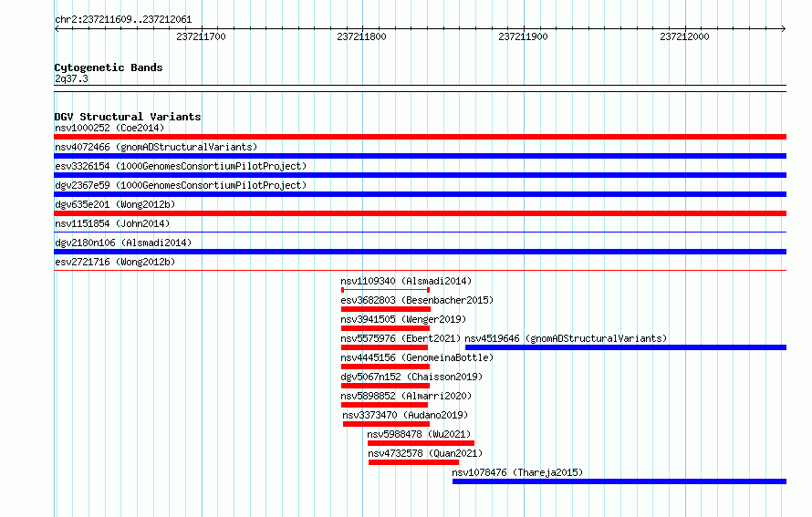Viewport: 812px width, 517px height.
Task: Click the blue bar under nsv4072466
Action: pos(420,156)
